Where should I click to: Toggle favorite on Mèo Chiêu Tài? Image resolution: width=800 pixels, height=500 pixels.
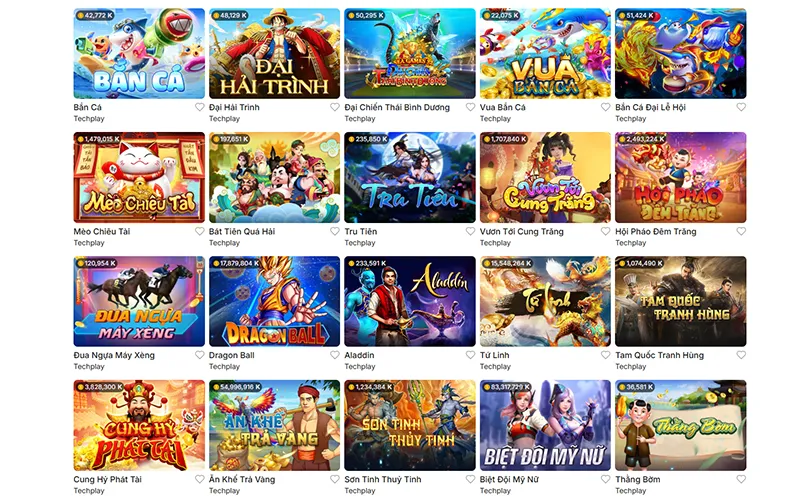(x=199, y=231)
